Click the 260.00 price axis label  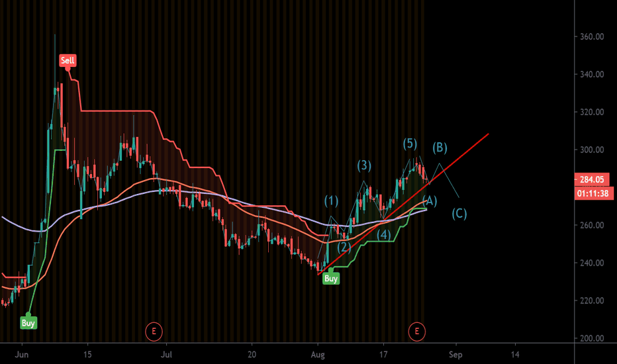click(x=592, y=225)
